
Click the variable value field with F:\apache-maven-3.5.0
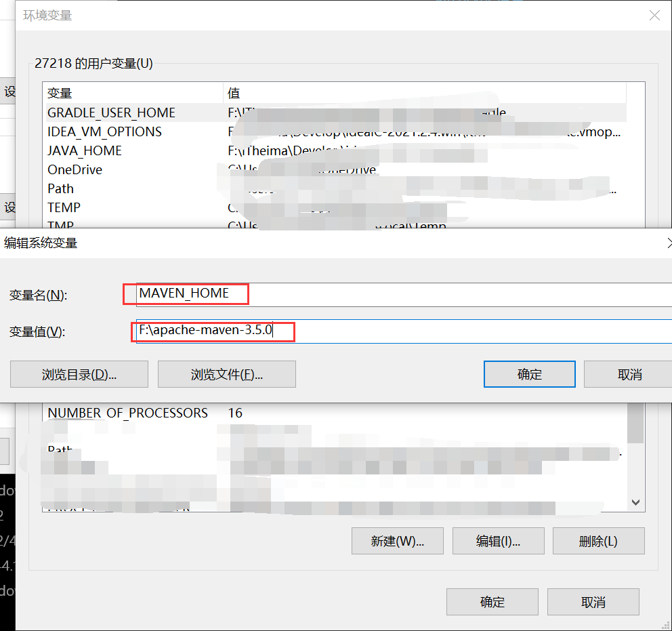pos(404,331)
